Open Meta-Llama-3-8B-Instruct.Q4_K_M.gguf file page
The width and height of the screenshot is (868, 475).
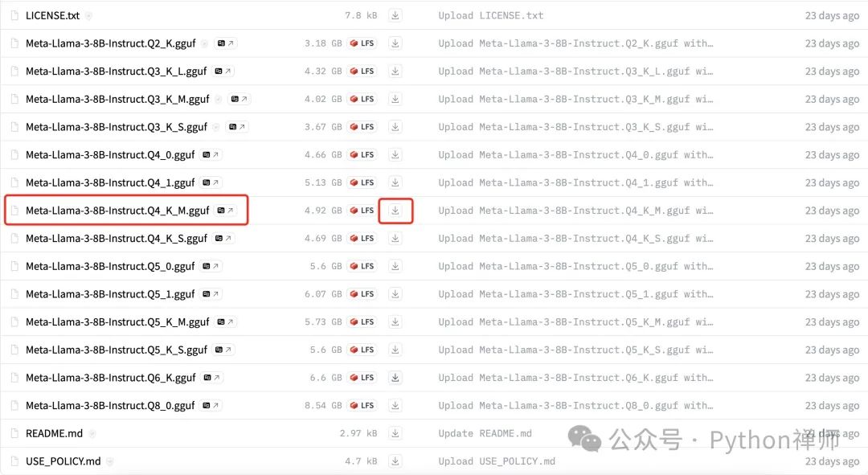[x=117, y=211]
